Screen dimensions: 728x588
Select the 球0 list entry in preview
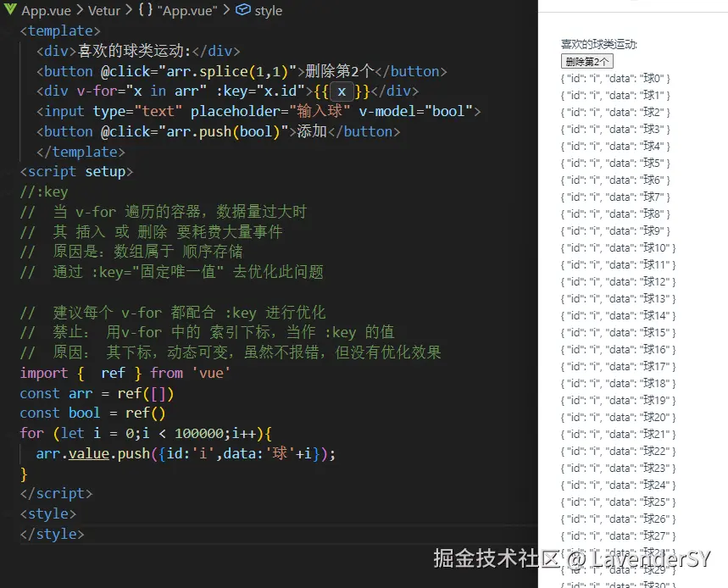tap(615, 79)
